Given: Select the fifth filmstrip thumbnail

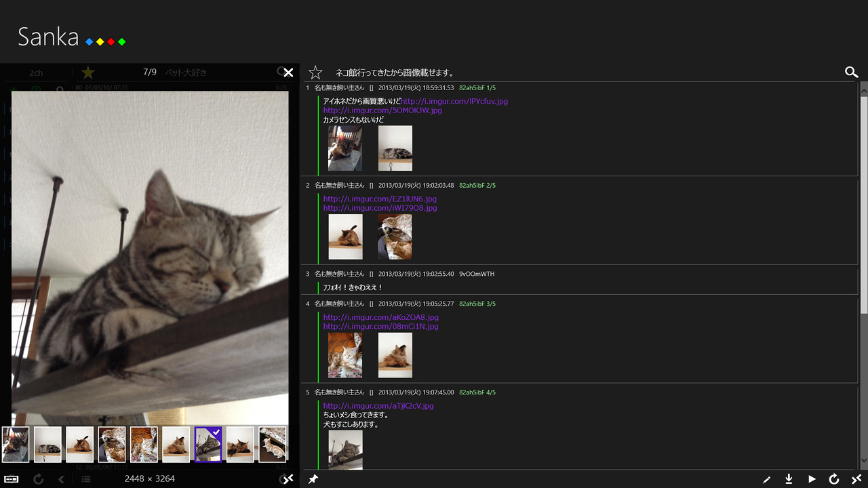Looking at the screenshot, I should click(144, 445).
